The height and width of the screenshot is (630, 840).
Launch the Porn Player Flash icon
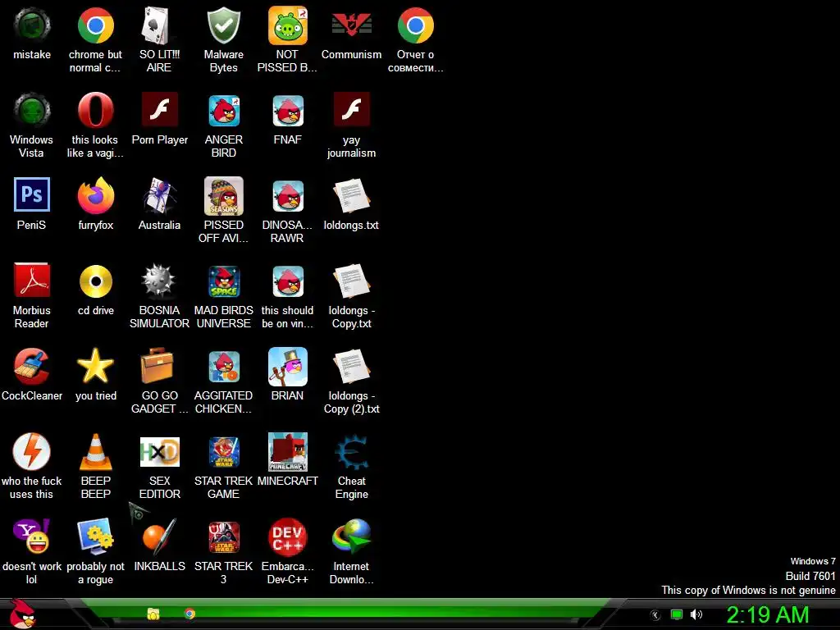click(159, 111)
